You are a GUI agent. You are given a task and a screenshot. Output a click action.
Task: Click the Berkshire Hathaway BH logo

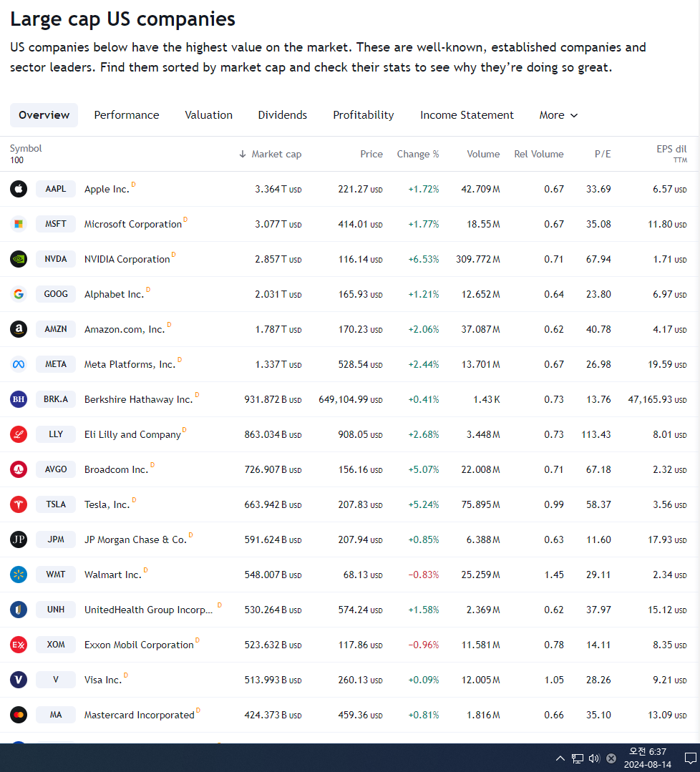pyautogui.click(x=19, y=399)
